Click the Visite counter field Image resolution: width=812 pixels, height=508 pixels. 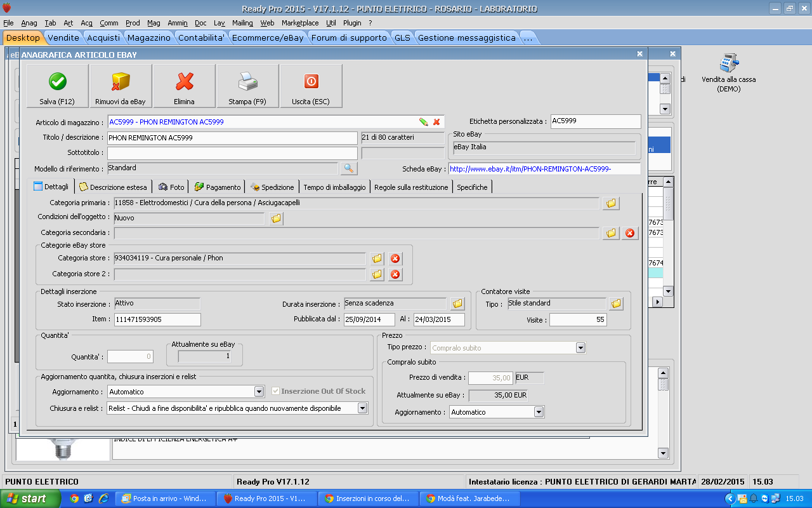pos(578,320)
